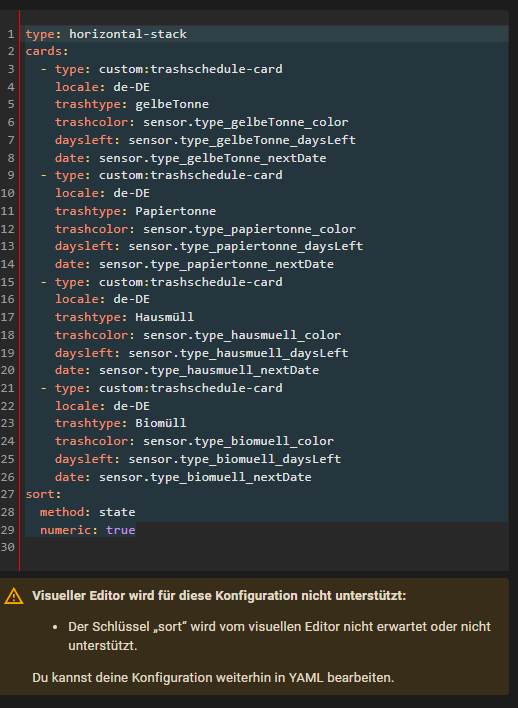The width and height of the screenshot is (518, 708).
Task: Click 'custom:trashschedule-card' on line 15
Action: tap(191, 282)
